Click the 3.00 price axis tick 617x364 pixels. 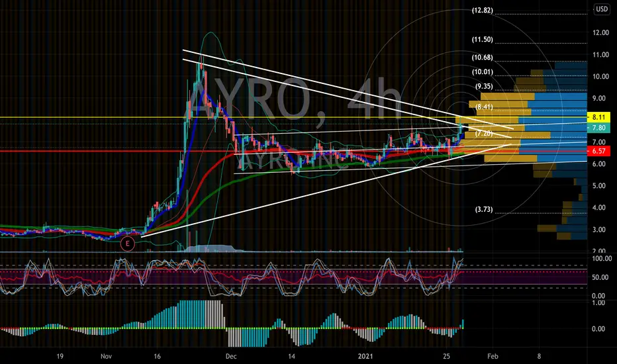[599, 230]
